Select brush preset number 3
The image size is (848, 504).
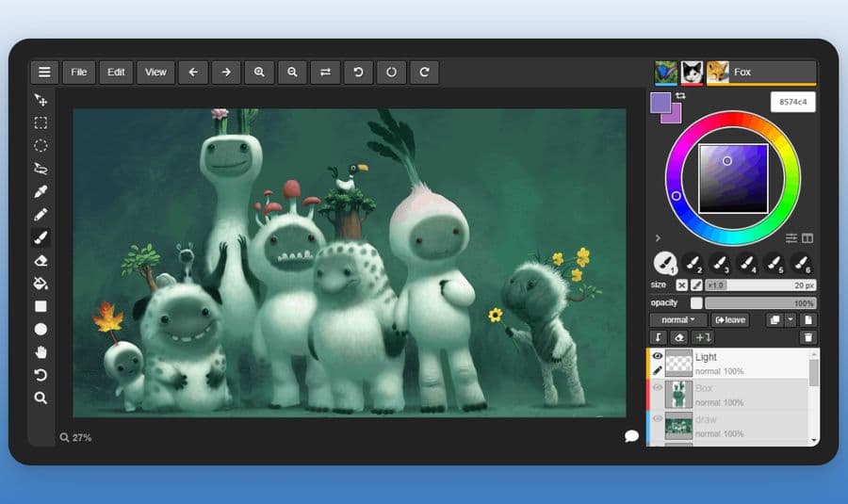point(720,264)
